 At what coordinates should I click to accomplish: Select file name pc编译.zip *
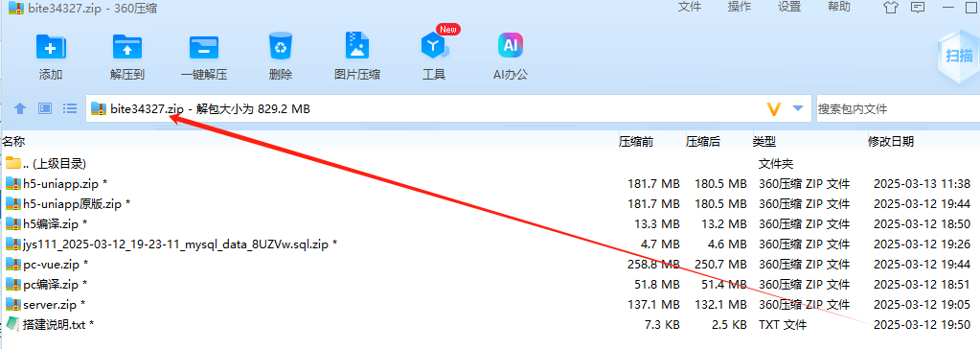point(55,285)
